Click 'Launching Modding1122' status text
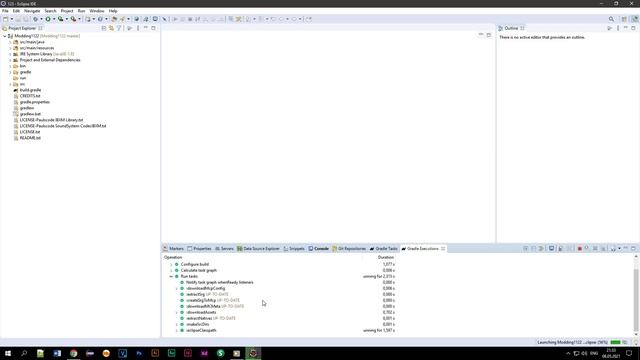Image resolution: width=640 pixels, height=360 pixels. (x=572, y=342)
